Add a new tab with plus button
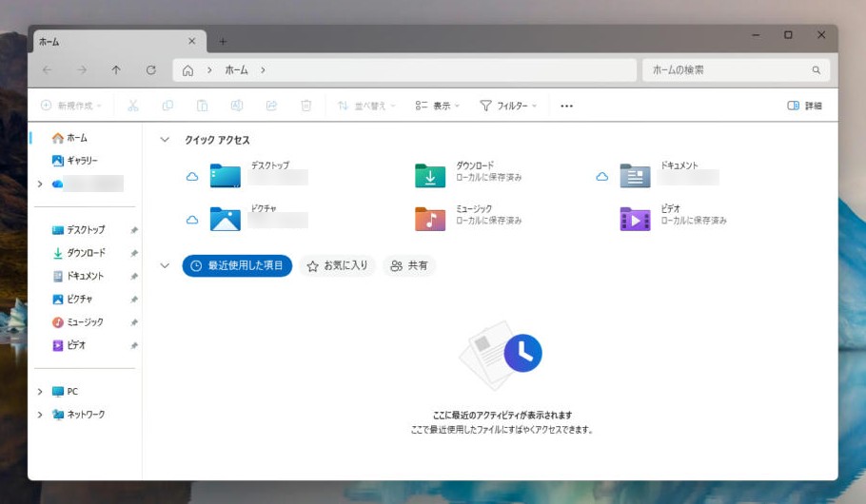This screenshot has height=504, width=866. tap(223, 42)
